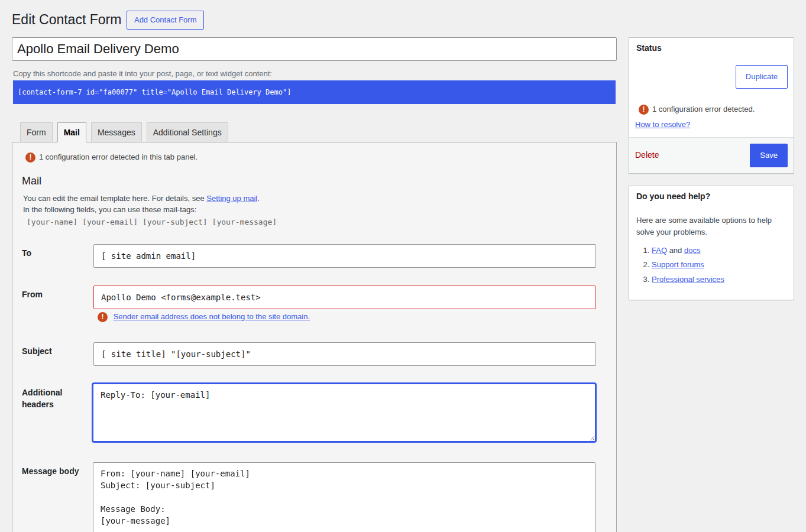
Task: Click '1 configuration error detected.' status text
Action: point(703,109)
